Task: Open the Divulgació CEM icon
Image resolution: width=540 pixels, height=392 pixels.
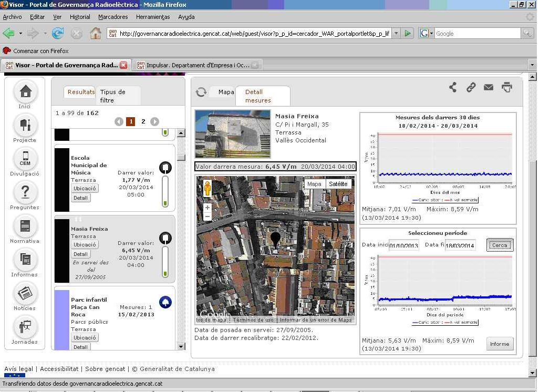Action: coord(25,159)
